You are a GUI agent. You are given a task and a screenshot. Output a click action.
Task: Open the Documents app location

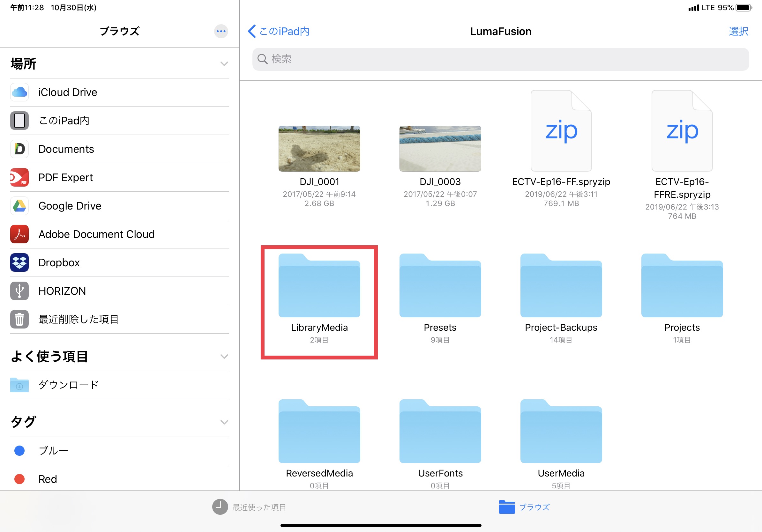pos(66,149)
